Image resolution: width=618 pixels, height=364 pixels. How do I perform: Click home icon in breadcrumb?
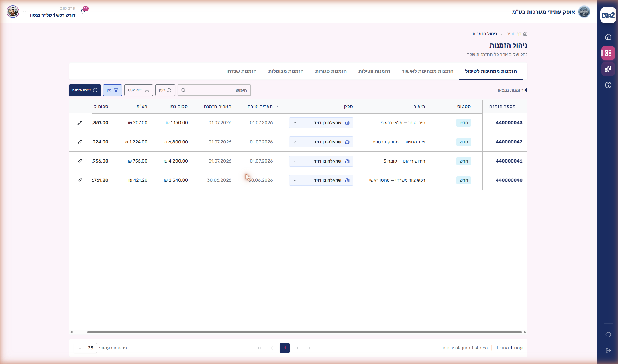(525, 34)
